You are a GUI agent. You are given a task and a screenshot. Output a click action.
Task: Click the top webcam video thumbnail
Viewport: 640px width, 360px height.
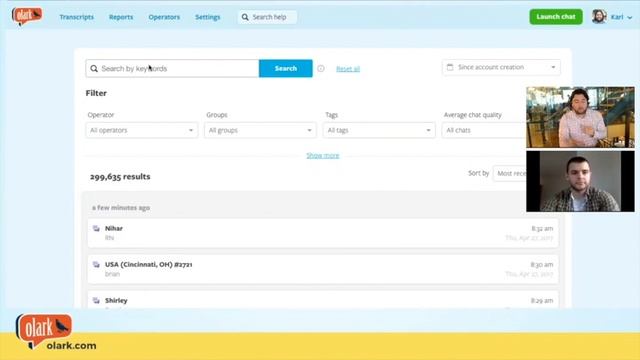[580, 117]
